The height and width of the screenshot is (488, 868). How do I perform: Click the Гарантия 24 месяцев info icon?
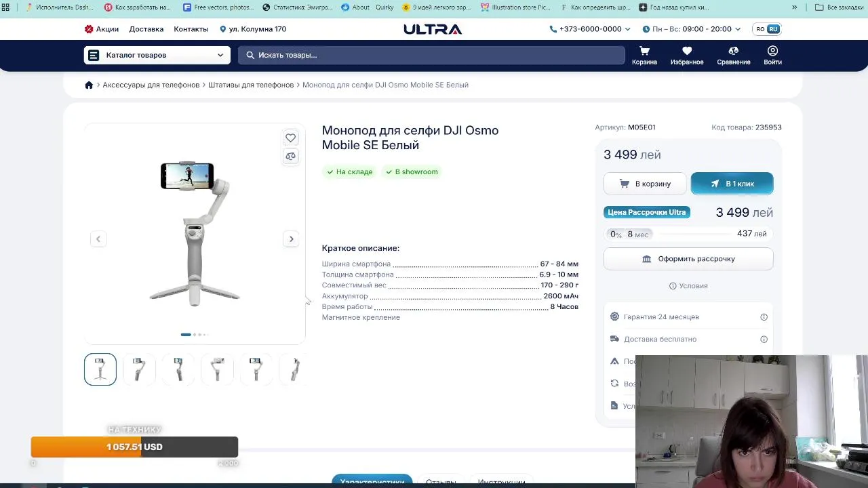pyautogui.click(x=764, y=317)
